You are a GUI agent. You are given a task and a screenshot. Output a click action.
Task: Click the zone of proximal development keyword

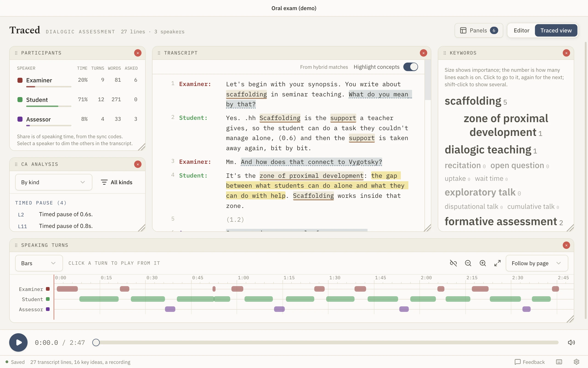(x=506, y=125)
